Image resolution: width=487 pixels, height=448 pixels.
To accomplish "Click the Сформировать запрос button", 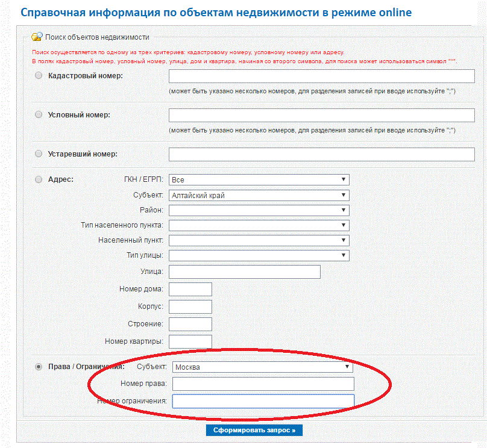I will [254, 431].
